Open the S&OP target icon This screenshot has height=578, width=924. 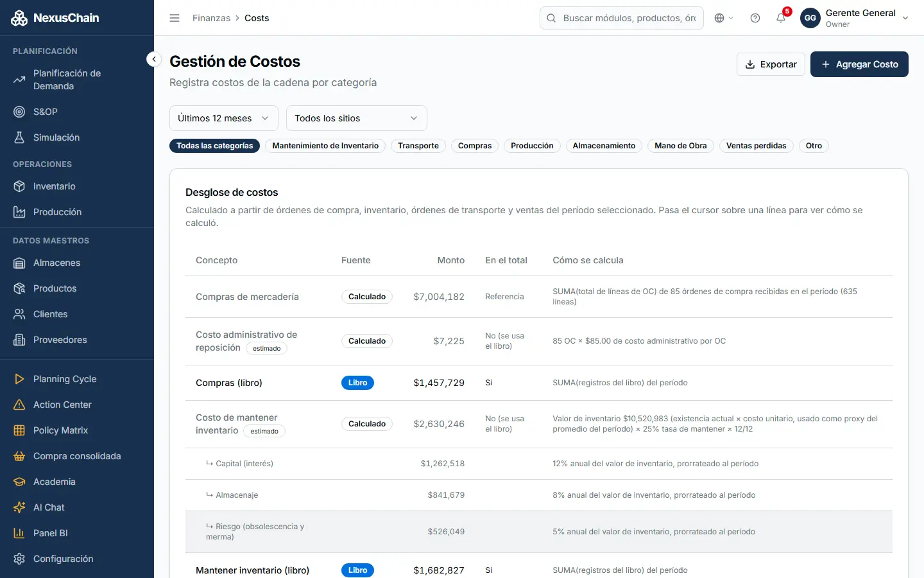click(19, 112)
